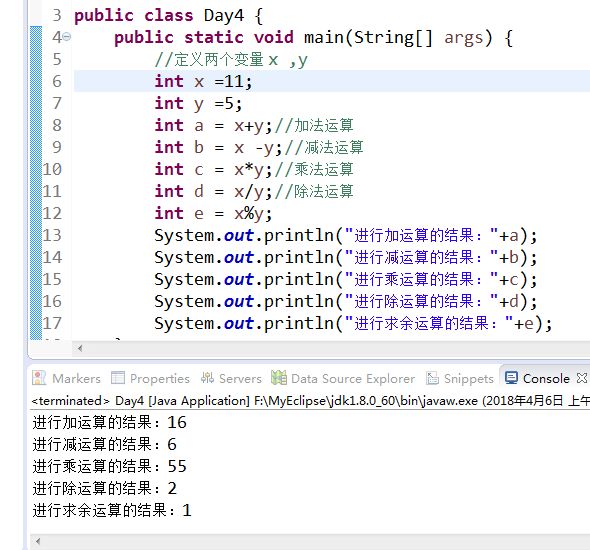590x550 pixels.
Task: Click editor horizontal scrollbar left arrow
Action: coord(80,348)
